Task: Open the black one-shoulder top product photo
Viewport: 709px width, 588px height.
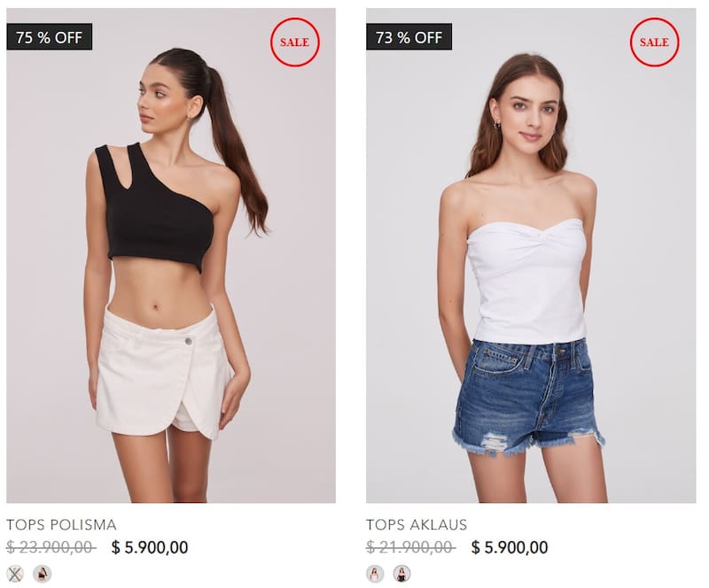Action: (x=171, y=255)
